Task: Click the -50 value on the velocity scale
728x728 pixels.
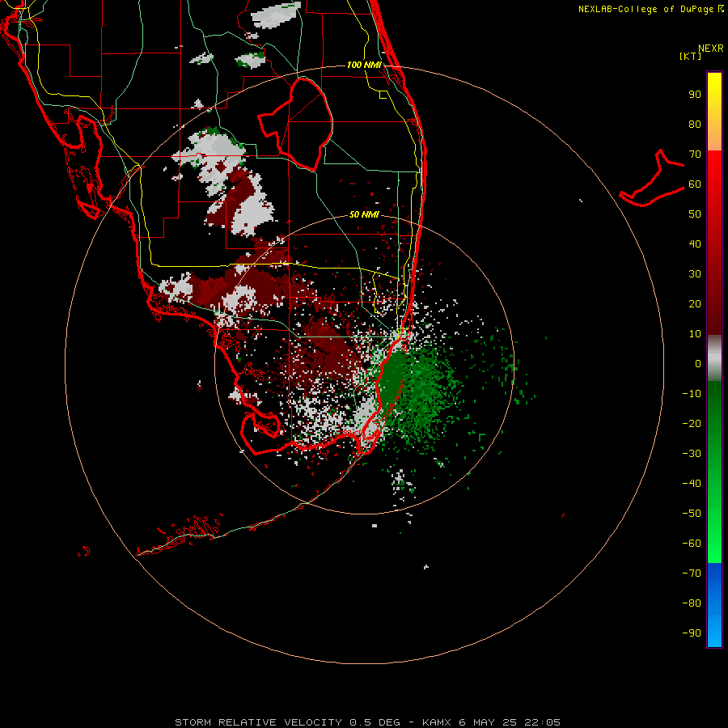Action: point(692,514)
